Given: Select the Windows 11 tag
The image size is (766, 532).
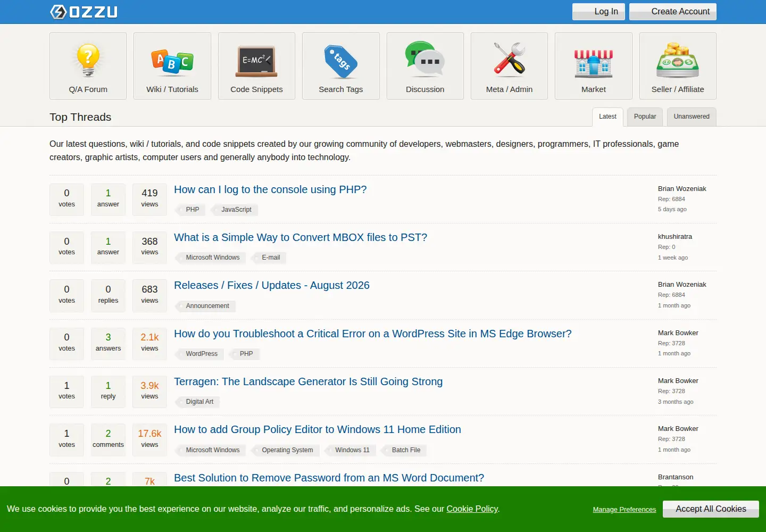Looking at the screenshot, I should coord(351,450).
